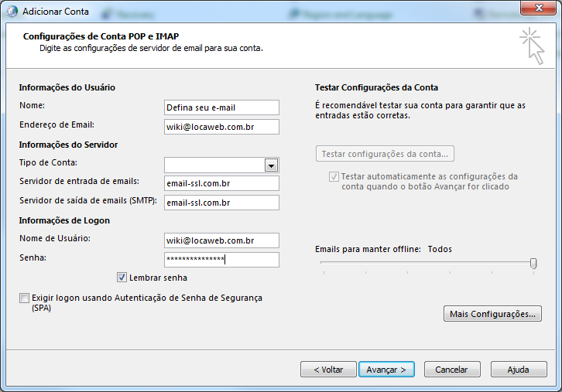
Task: Click the Endereço de Email field
Action: coord(221,127)
